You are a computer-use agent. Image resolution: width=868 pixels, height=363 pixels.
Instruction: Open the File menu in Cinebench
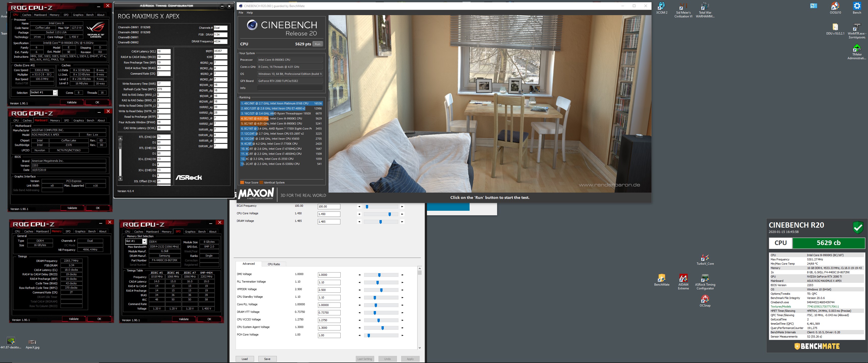tap(240, 13)
